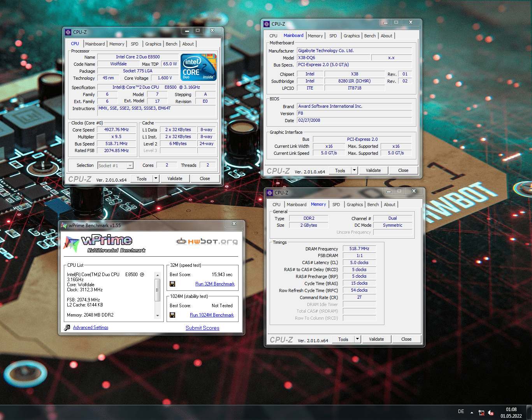
Task: Click the manufacturer Gigabyte Technology field
Action: (354, 51)
